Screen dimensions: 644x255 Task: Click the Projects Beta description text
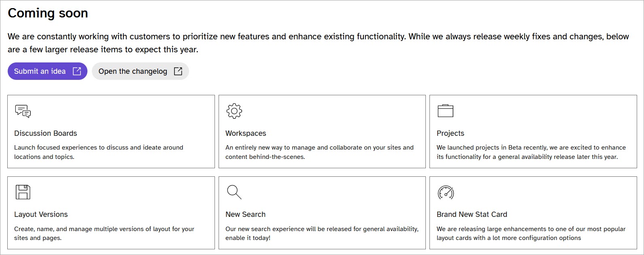pos(531,152)
